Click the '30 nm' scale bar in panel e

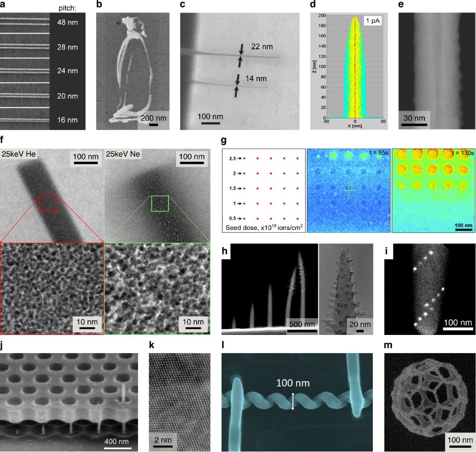(414, 118)
